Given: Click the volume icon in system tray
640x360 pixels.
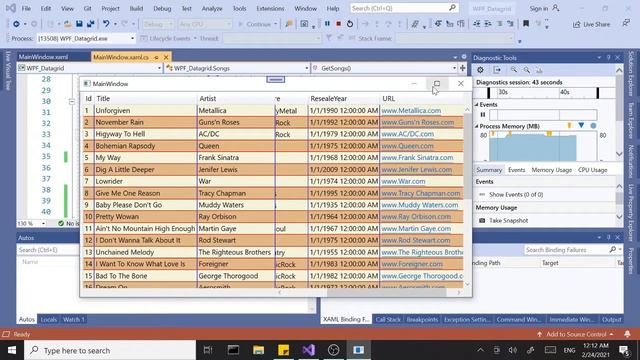Looking at the screenshot, I should 513,350.
